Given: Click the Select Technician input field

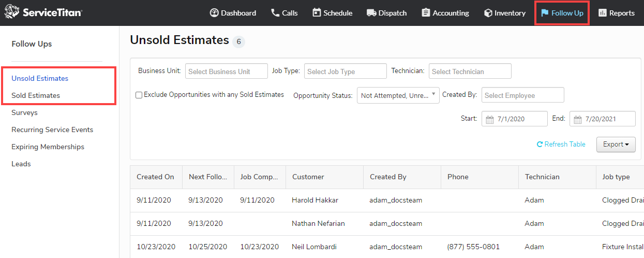Looking at the screenshot, I should 470,71.
